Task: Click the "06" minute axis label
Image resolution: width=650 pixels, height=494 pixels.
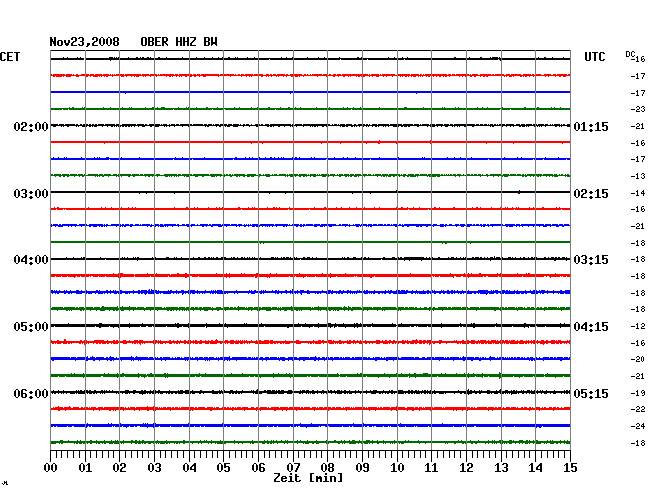Action: (x=258, y=468)
